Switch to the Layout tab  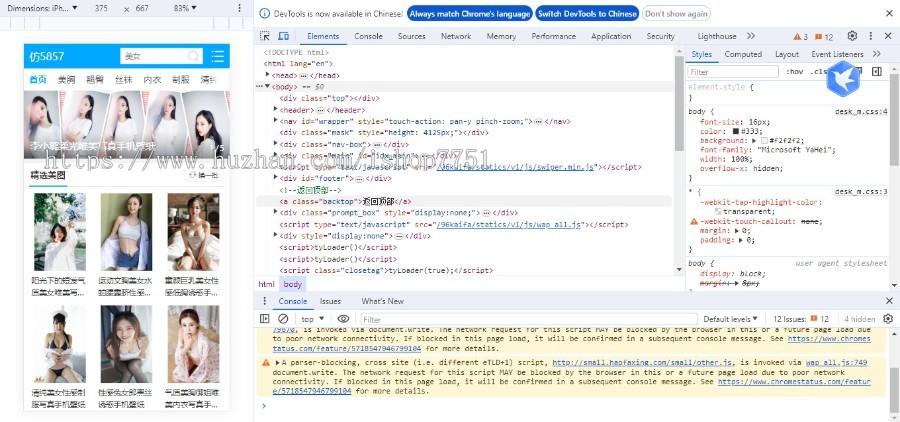786,54
